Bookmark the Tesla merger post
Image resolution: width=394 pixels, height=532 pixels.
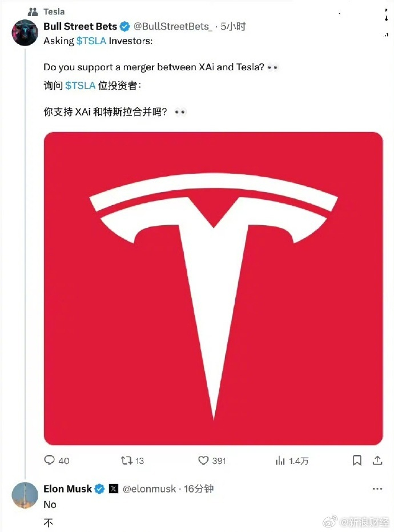357,461
